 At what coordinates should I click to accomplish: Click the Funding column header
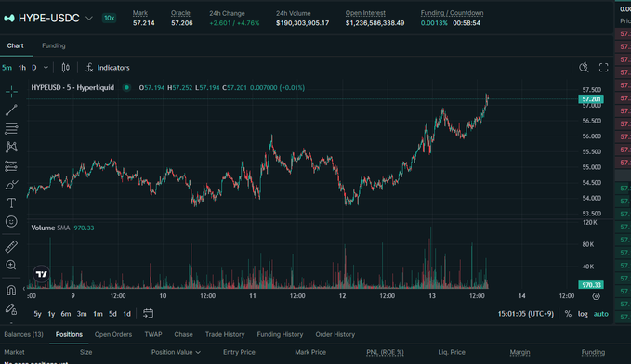point(593,352)
